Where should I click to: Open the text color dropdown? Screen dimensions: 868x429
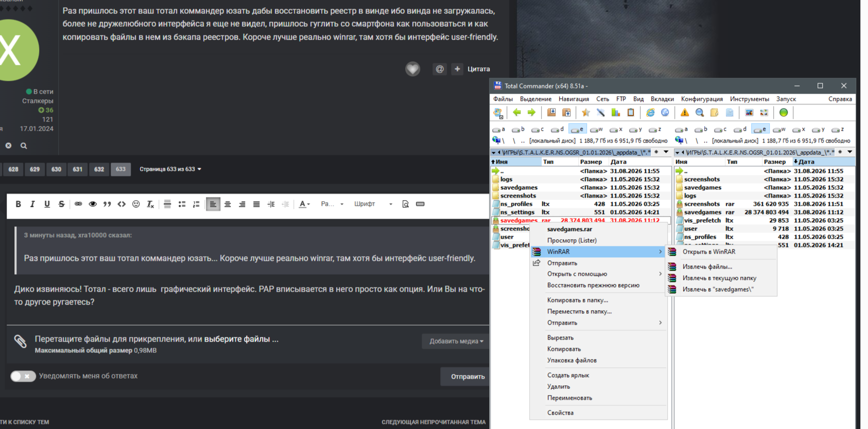tap(304, 204)
